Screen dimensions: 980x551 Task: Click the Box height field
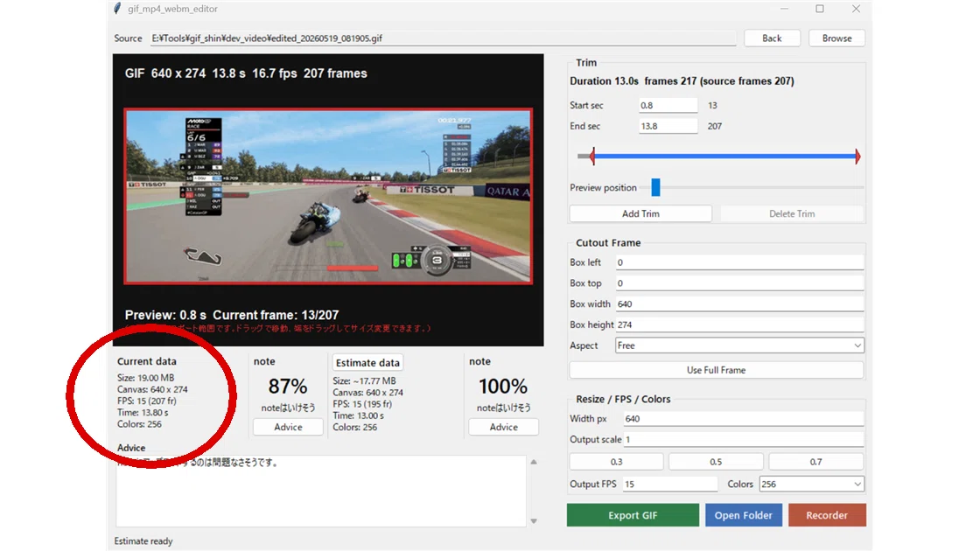[x=739, y=324]
